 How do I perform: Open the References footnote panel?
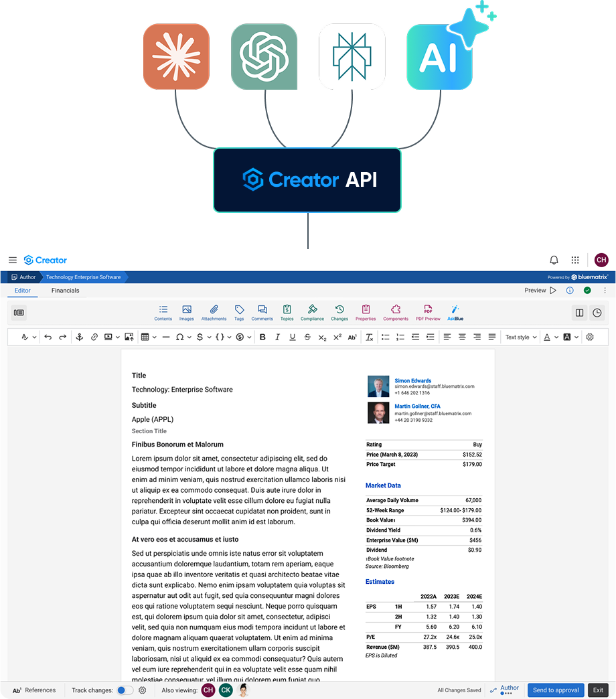click(x=34, y=690)
